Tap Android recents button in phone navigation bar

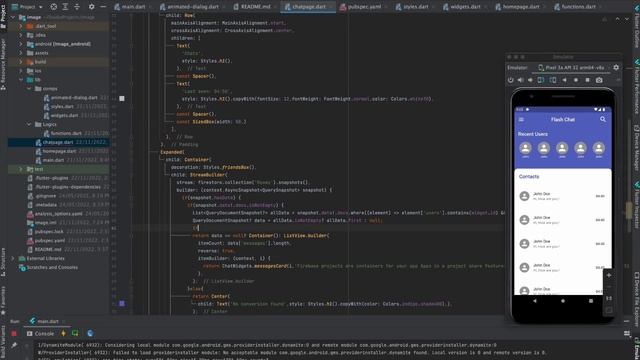[591, 301]
